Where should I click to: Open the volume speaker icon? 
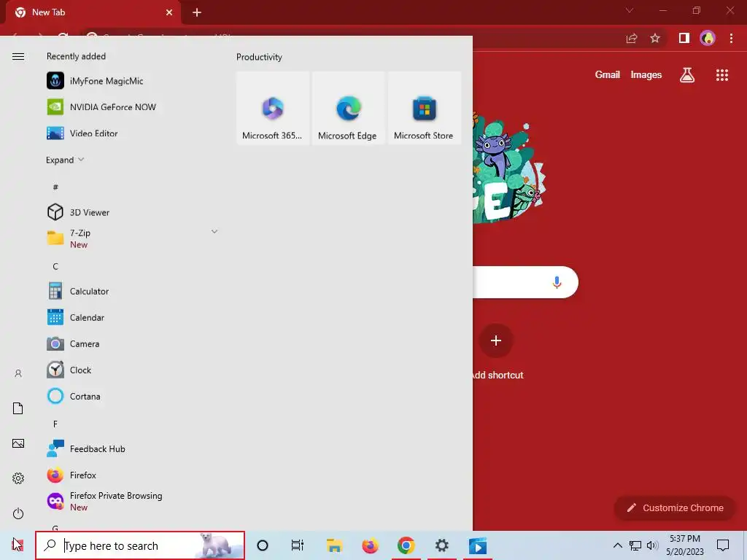click(x=652, y=545)
